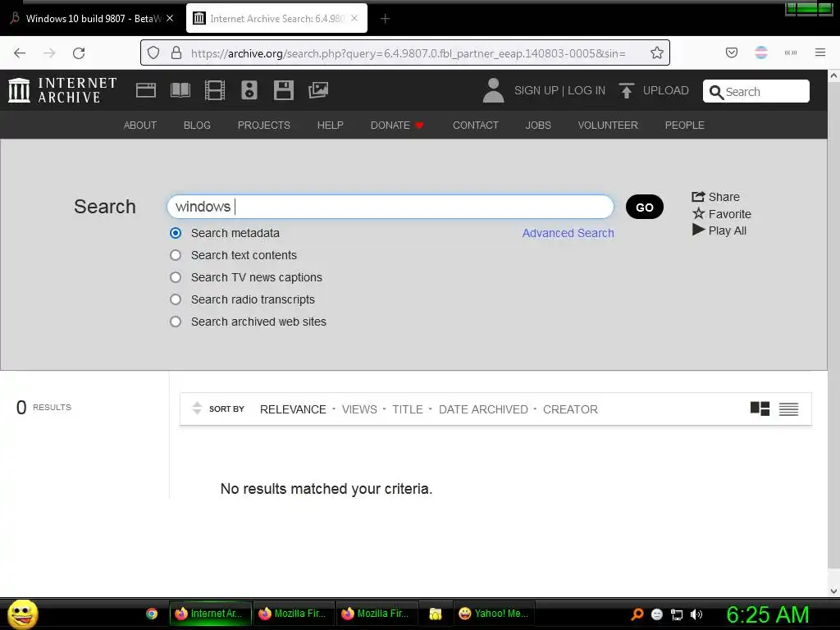This screenshot has height=630, width=840.
Task: Switch to list view layout
Action: coord(788,409)
